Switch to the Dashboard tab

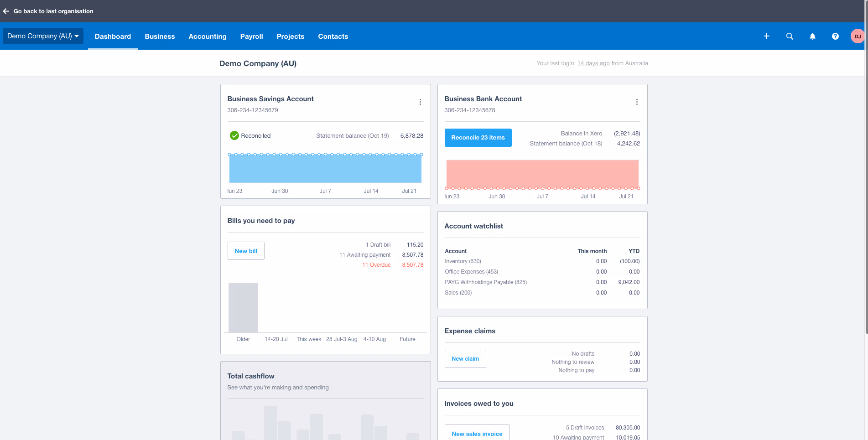(x=113, y=36)
